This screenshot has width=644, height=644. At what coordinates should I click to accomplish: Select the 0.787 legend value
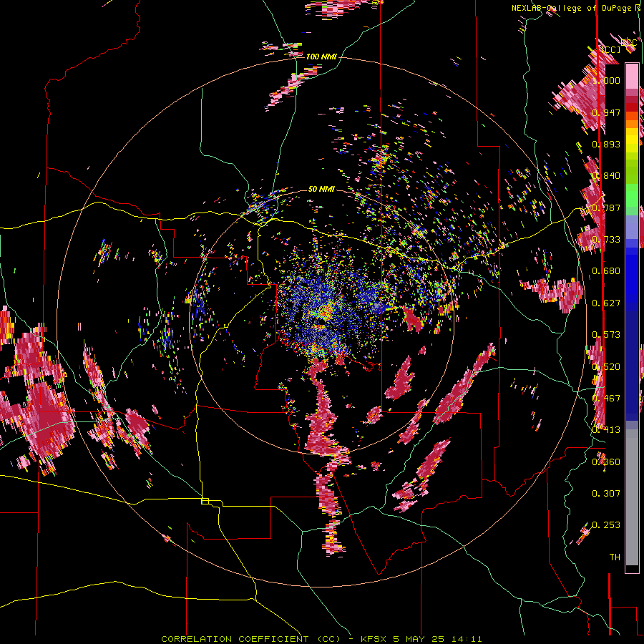[x=606, y=208]
